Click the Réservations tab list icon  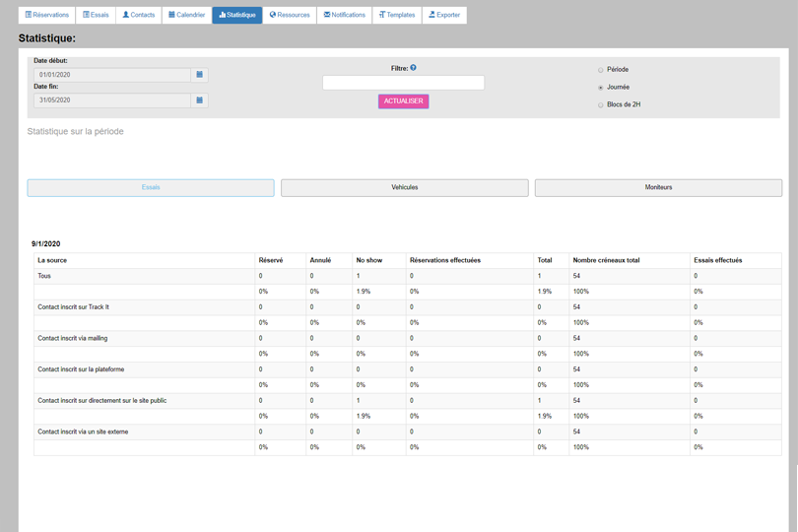[x=29, y=15]
